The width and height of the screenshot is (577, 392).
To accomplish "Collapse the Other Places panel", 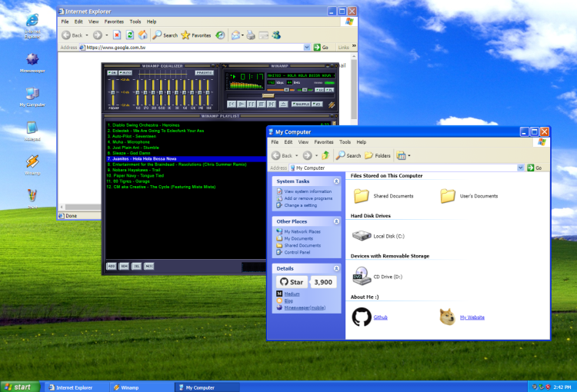I will pos(336,221).
